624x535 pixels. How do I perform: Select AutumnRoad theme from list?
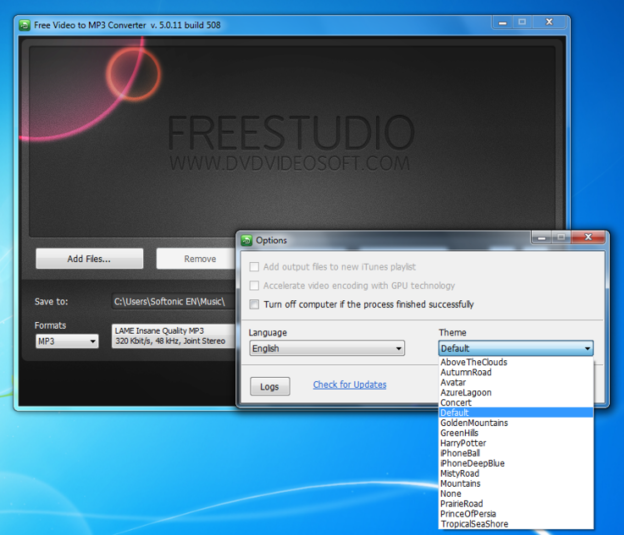[516, 372]
